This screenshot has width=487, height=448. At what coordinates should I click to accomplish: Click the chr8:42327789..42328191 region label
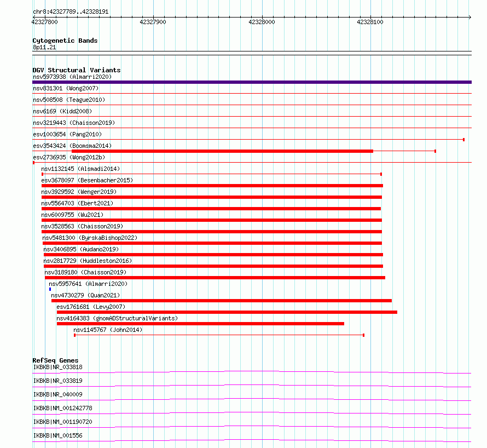click(x=71, y=12)
